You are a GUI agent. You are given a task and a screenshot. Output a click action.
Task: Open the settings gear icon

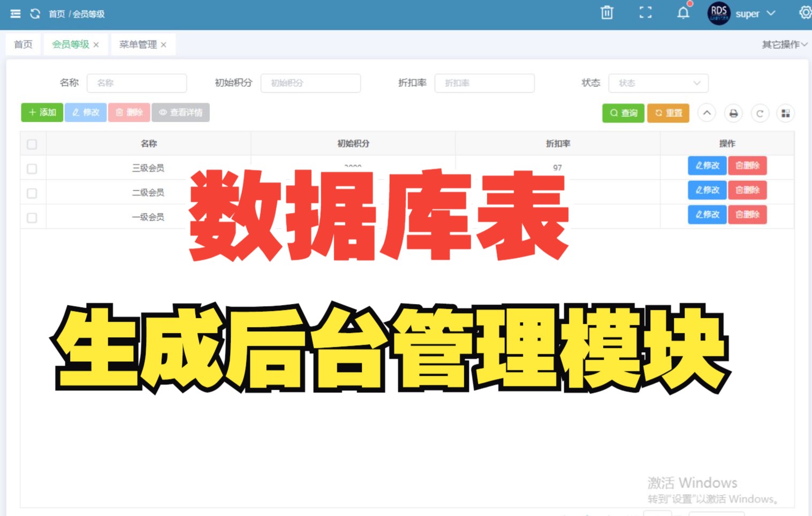tap(805, 13)
